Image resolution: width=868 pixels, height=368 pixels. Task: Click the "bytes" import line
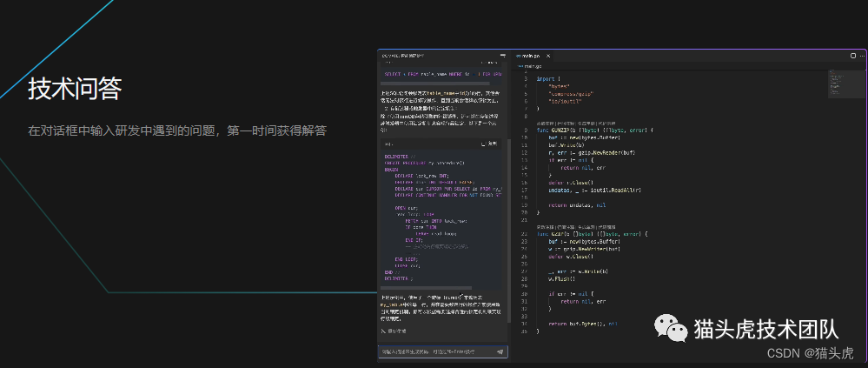559,86
